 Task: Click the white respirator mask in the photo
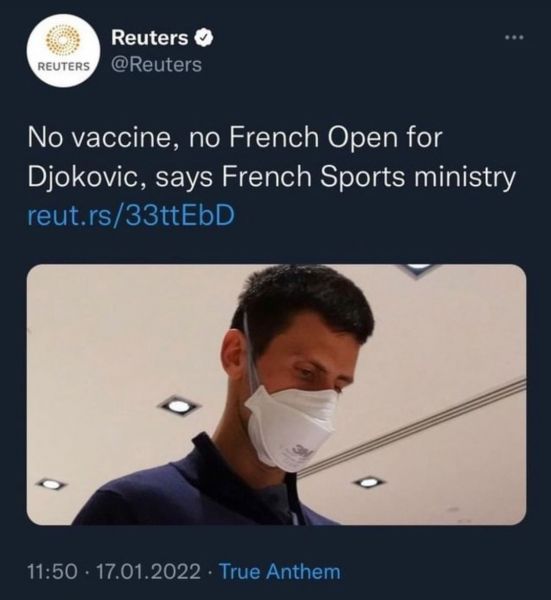pyautogui.click(x=292, y=425)
